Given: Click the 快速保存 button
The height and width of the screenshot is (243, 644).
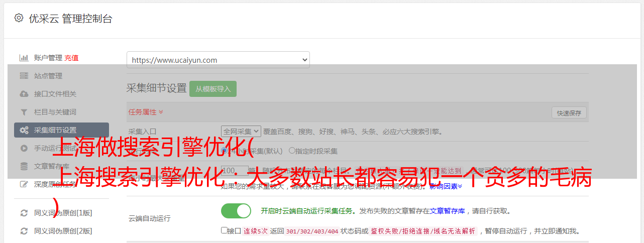Looking at the screenshot, I should 569,113.
